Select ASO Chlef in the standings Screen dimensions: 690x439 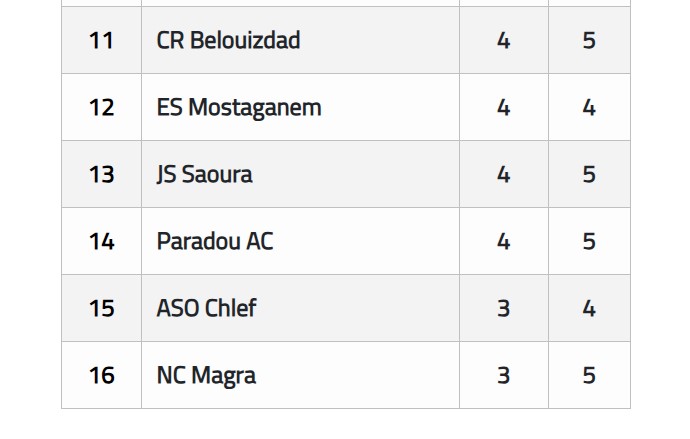point(206,308)
